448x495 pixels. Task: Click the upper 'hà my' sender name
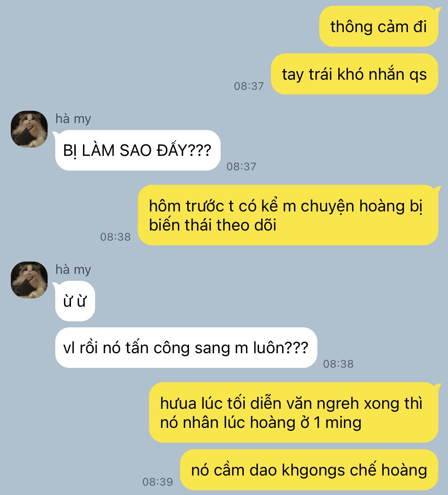[x=73, y=119]
